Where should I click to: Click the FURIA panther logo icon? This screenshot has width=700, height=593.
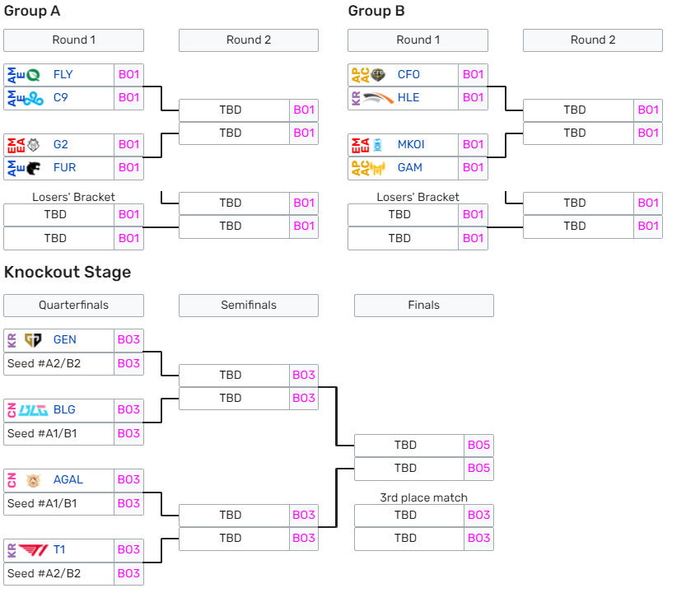[33, 168]
